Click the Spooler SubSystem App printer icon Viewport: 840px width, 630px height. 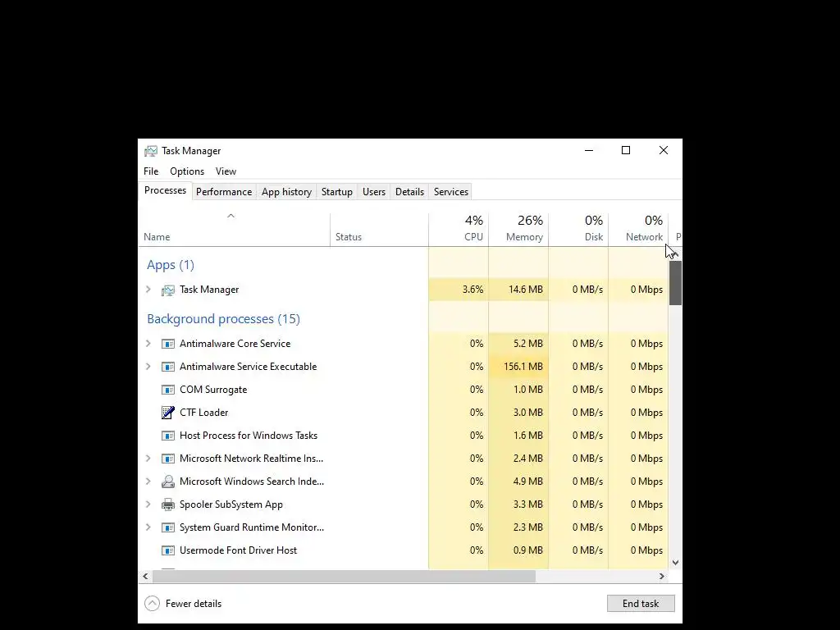(x=167, y=504)
